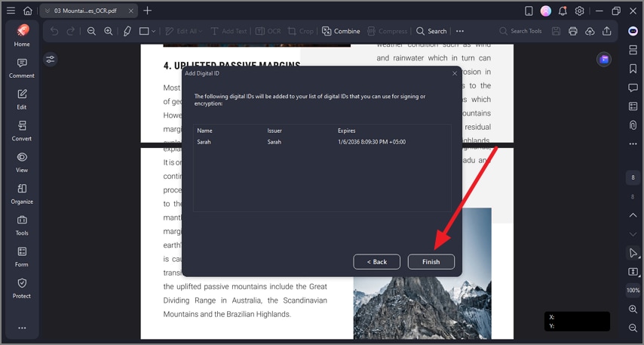Screen dimensions: 644x345
Task: Open the Tools section in sidebar
Action: pyautogui.click(x=22, y=225)
